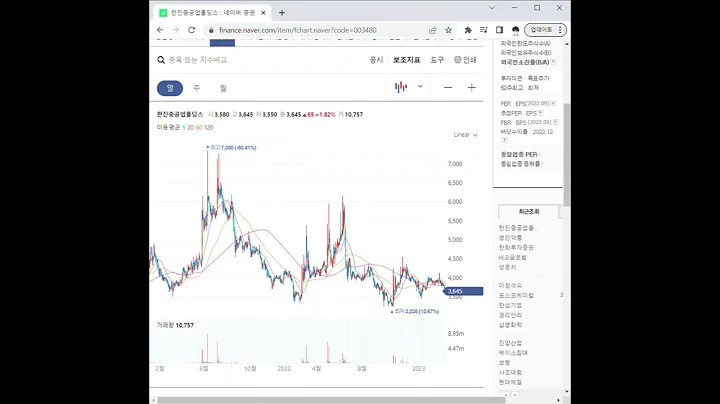Open the 업데이트 Chrome menu button
This screenshot has height=404, width=720.
click(546, 30)
